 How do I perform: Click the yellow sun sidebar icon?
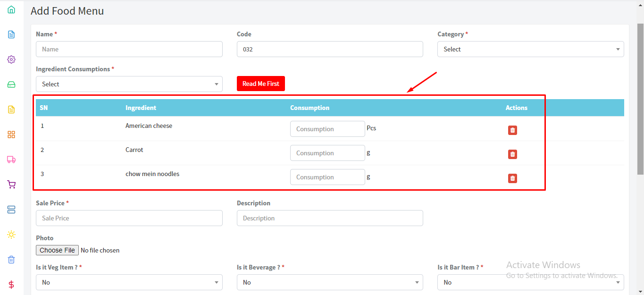coord(11,235)
